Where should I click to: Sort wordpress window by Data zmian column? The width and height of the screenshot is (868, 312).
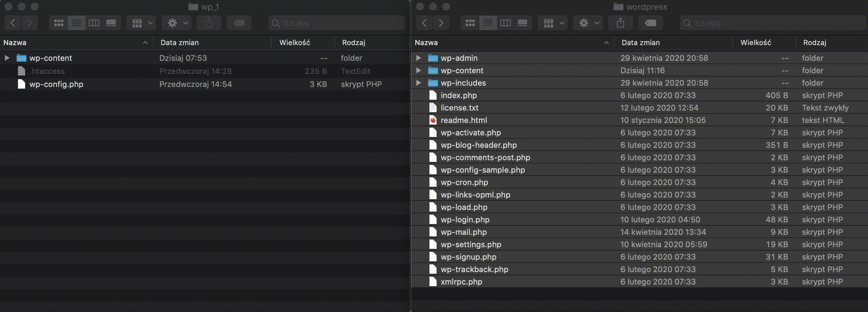click(x=673, y=43)
